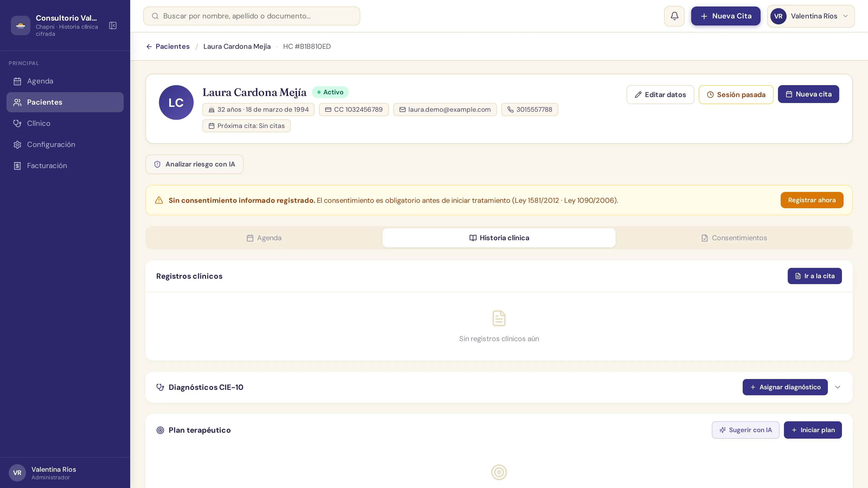The height and width of the screenshot is (488, 868).
Task: Click Ir a la cita button
Action: [x=815, y=276]
